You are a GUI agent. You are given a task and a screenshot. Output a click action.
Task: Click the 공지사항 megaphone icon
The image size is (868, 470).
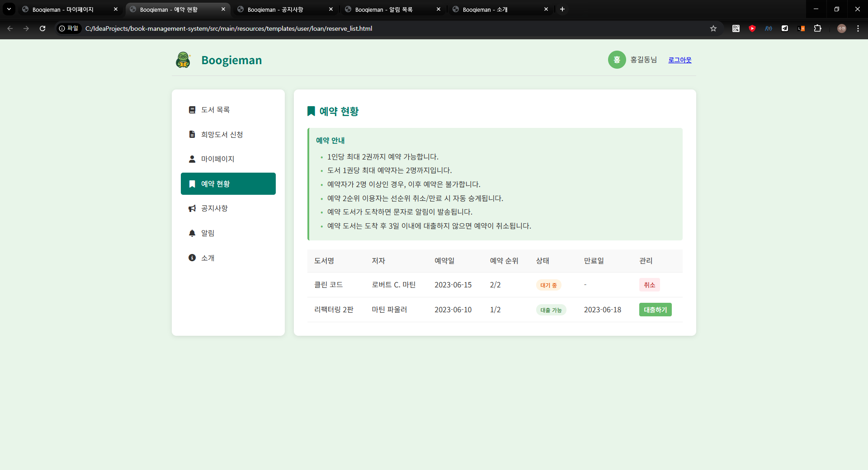192,208
